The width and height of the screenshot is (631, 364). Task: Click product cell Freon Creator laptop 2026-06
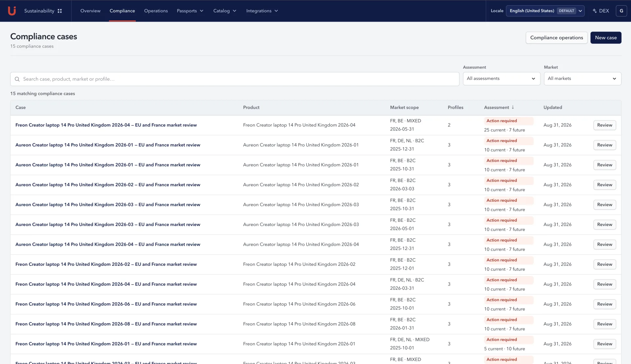[299, 304]
